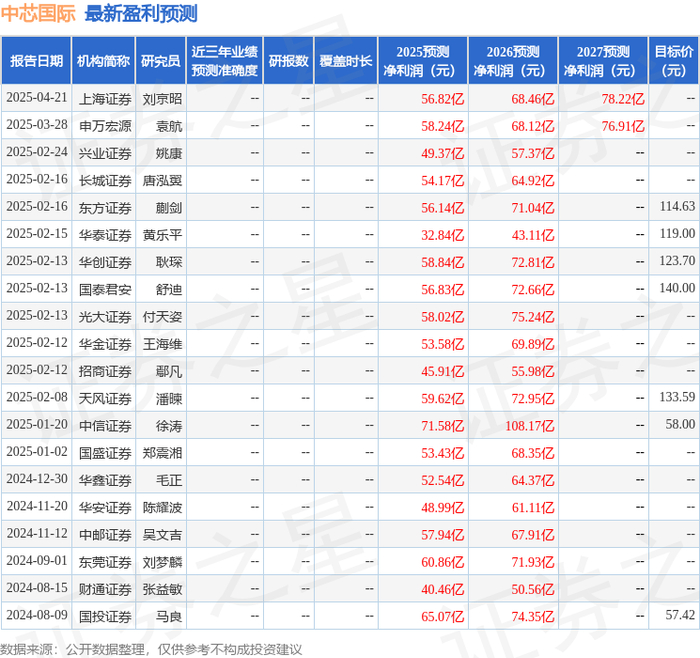Click the 48.99亿 profit value
Viewport: 700px width, 658px height.
pyautogui.click(x=442, y=507)
